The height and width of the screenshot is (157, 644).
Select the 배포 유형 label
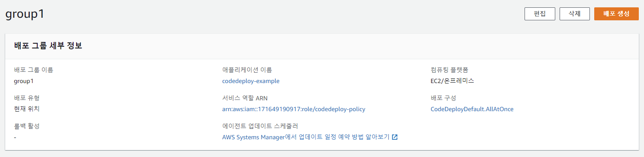(x=27, y=98)
